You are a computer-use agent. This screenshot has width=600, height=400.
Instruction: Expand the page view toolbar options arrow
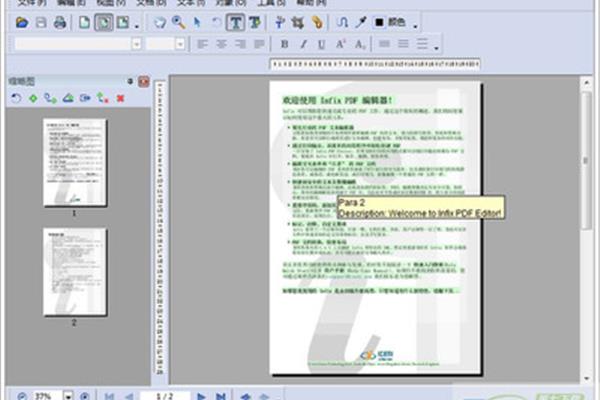tap(137, 26)
